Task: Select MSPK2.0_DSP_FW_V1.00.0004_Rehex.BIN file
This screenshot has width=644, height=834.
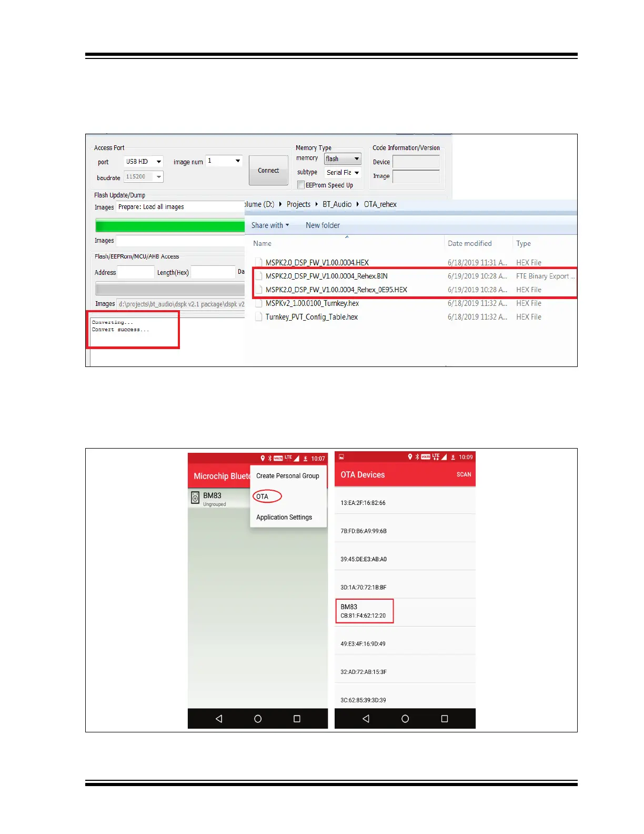Action: (x=326, y=276)
